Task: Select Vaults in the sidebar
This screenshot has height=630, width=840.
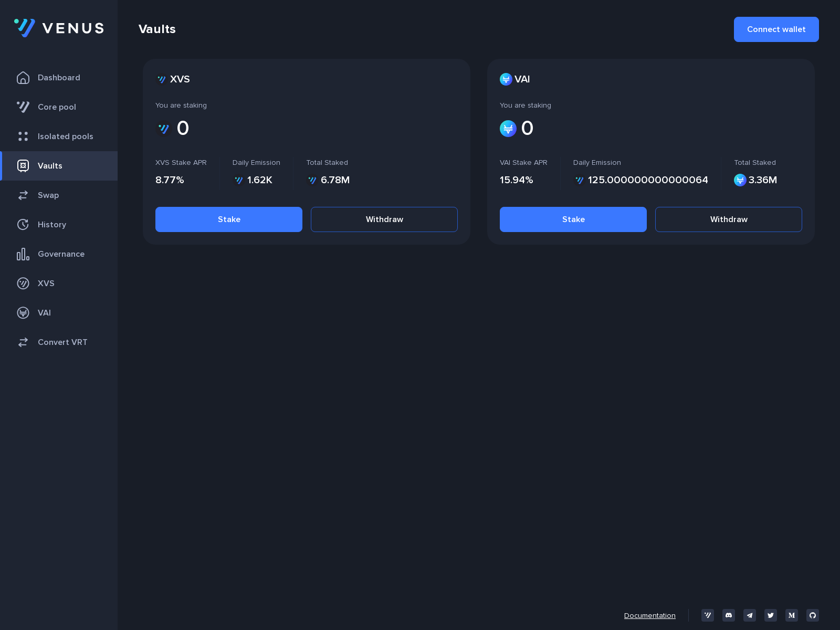Action: pos(59,166)
